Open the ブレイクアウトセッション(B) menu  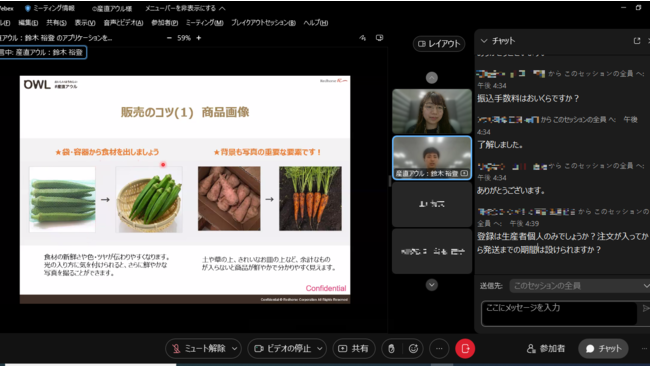click(263, 23)
